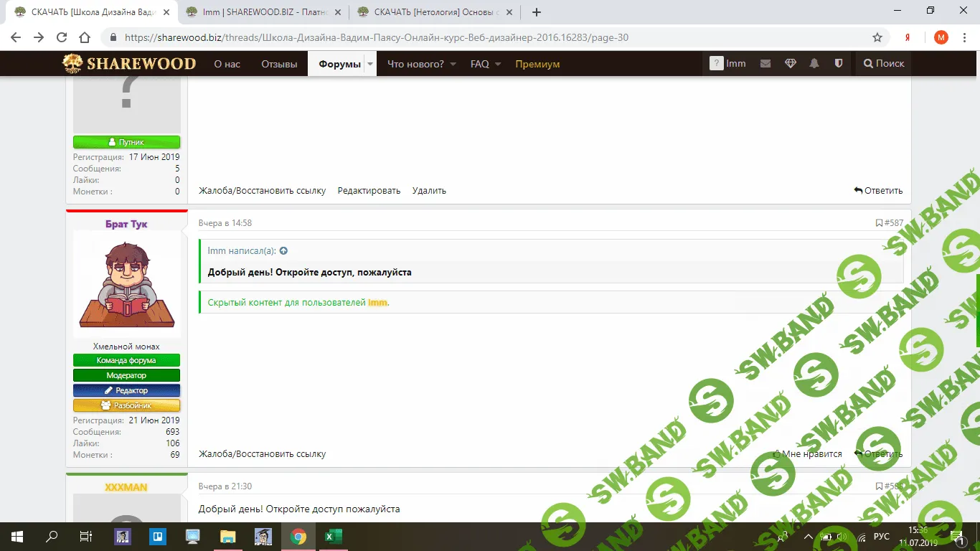Open Trello from the taskbar
The width and height of the screenshot is (980, 551).
[158, 537]
